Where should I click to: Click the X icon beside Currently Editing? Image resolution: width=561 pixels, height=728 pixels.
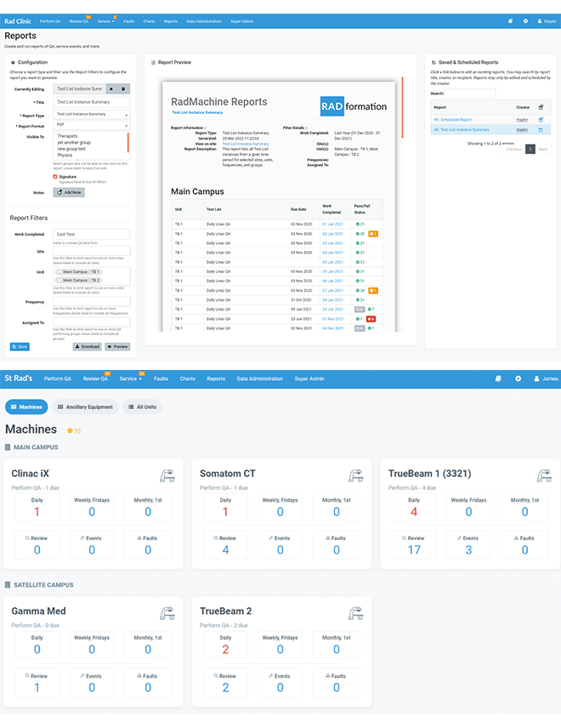click(x=111, y=88)
